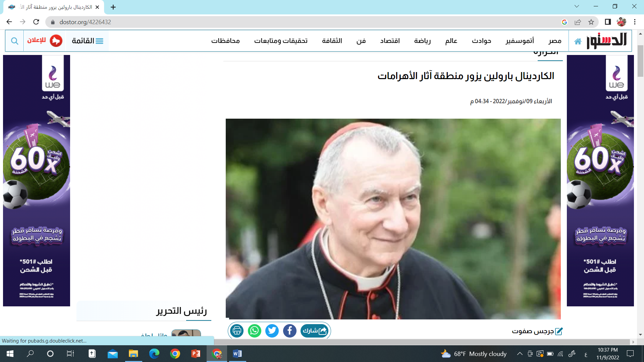Open Word on taskbar

coord(237,354)
